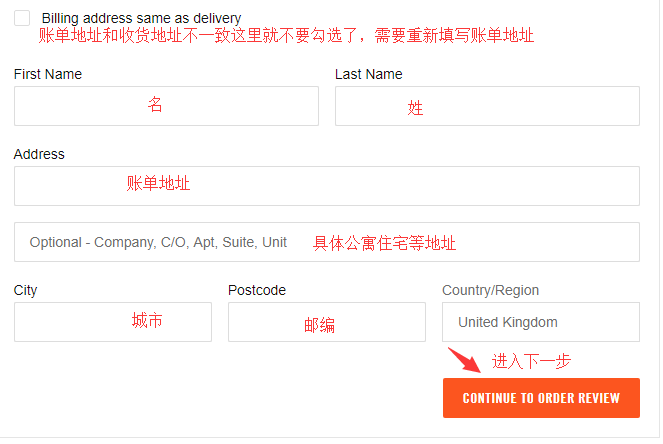Click the 'Address' field label
The height and width of the screenshot is (444, 663).
coord(39,154)
